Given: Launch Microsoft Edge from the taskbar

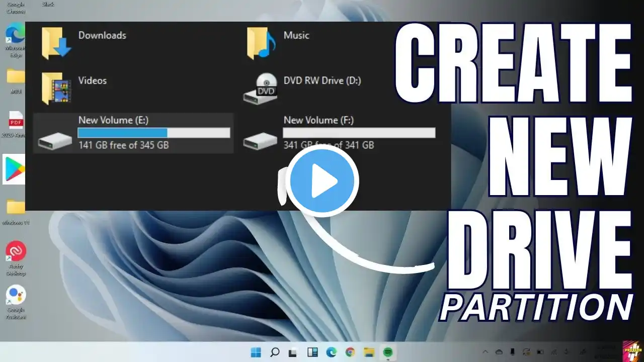Looking at the screenshot, I should pyautogui.click(x=331, y=352).
